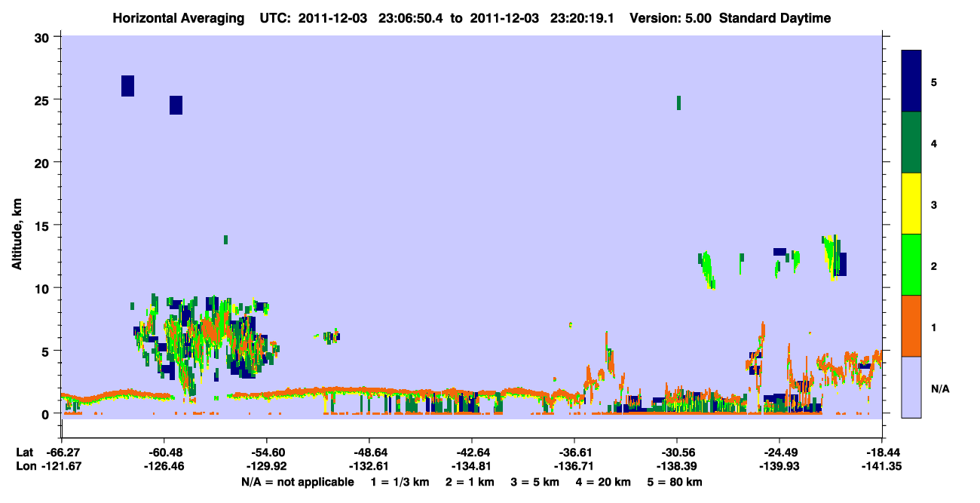
Task: Click the latitude value -36.61
Action: [x=575, y=452]
